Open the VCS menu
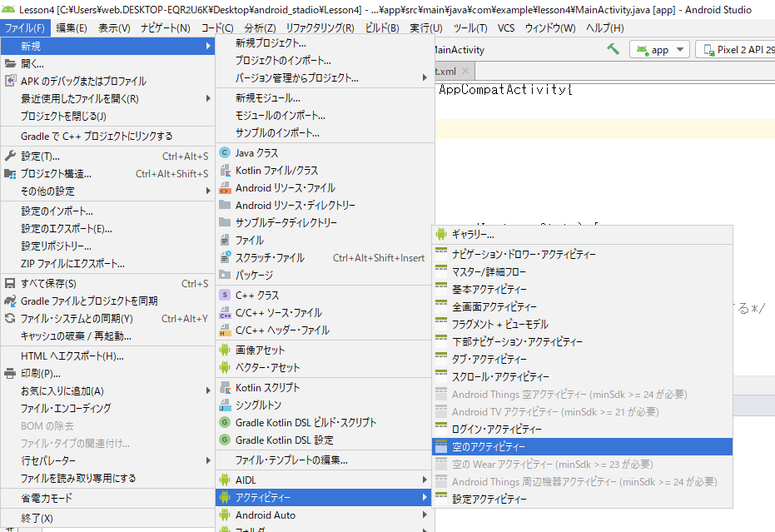The height and width of the screenshot is (532, 775). click(x=505, y=28)
